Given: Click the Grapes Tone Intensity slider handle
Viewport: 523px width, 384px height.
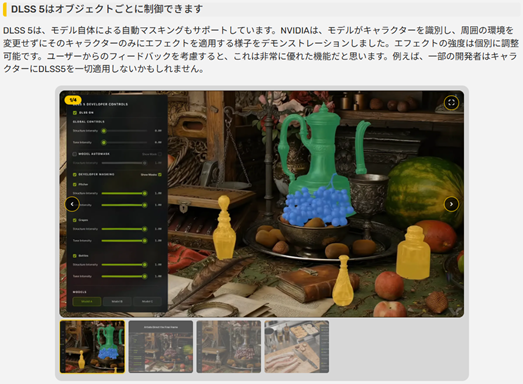Looking at the screenshot, I should (145, 241).
